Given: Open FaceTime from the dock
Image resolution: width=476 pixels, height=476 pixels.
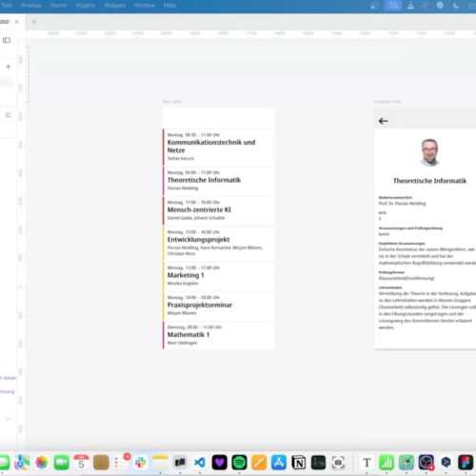Looking at the screenshot, I should point(61,463).
